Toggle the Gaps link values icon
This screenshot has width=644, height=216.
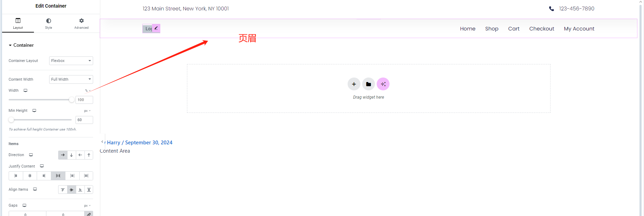tap(89, 214)
